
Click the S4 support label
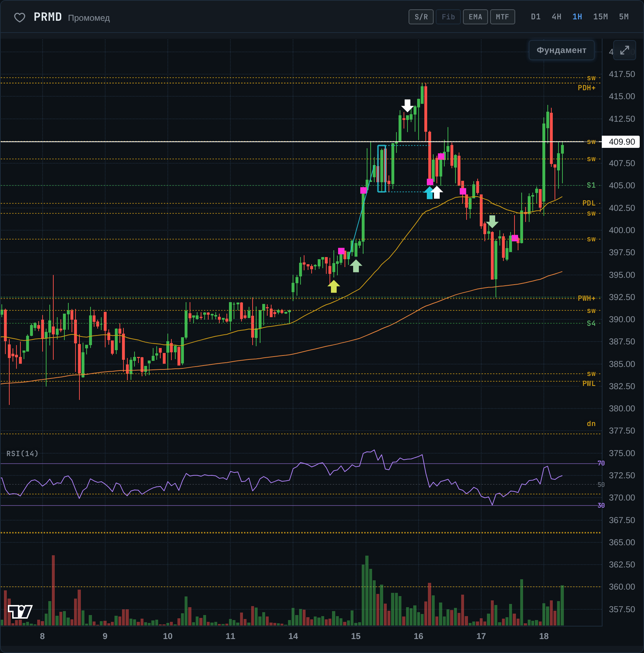(x=591, y=323)
